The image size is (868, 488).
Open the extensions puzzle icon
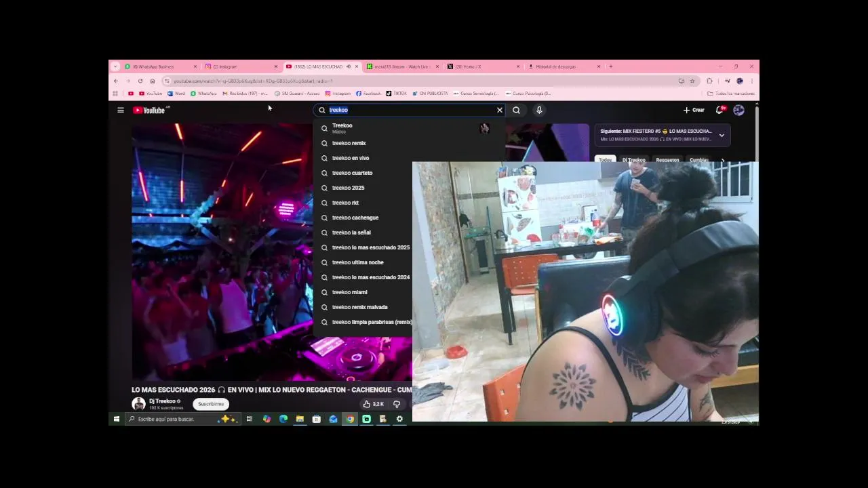(710, 81)
